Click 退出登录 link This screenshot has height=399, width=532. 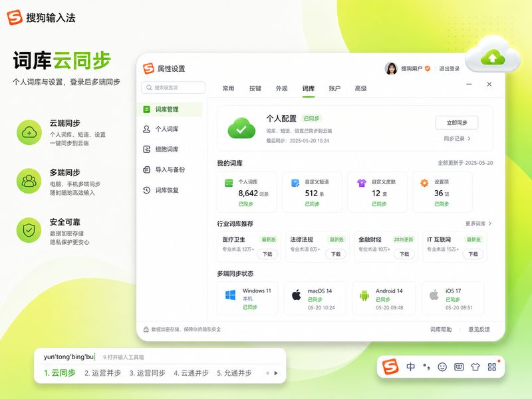450,68
